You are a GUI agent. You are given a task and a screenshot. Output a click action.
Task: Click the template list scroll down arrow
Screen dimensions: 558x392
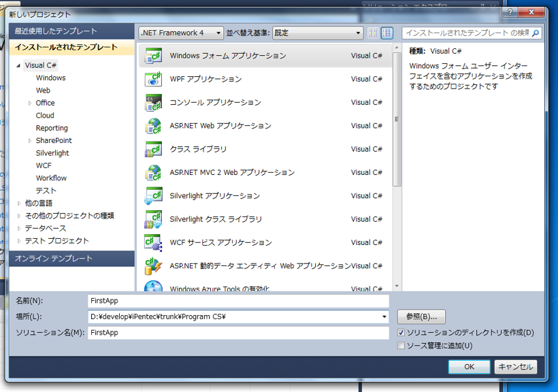pos(397,287)
